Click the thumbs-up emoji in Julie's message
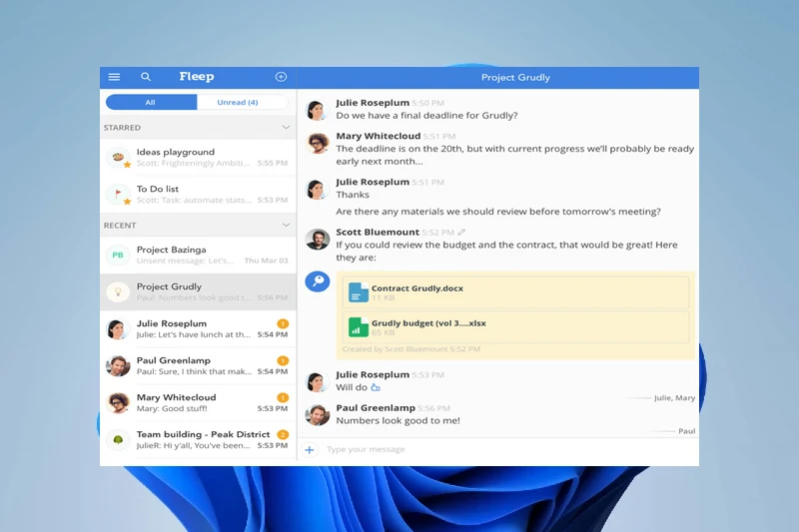Screen dimensions: 799x532 [x=376, y=387]
